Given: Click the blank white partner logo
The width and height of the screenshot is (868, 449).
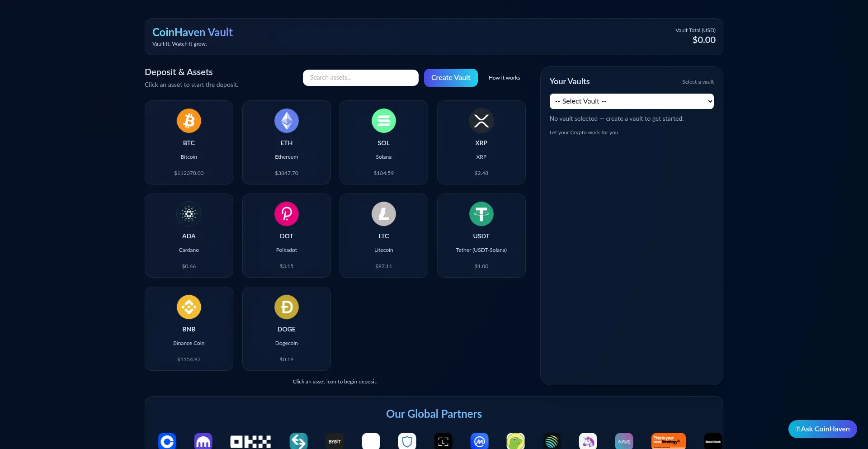Looking at the screenshot, I should (x=371, y=441).
